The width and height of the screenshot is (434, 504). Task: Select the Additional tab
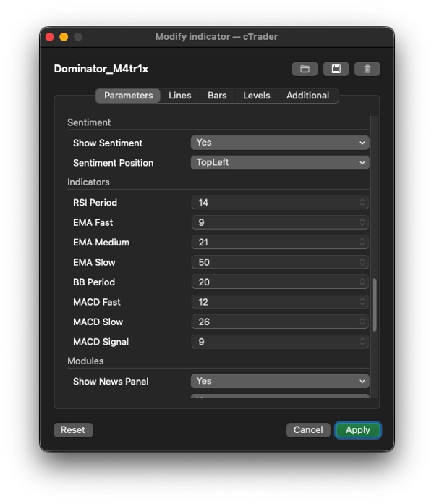(307, 96)
